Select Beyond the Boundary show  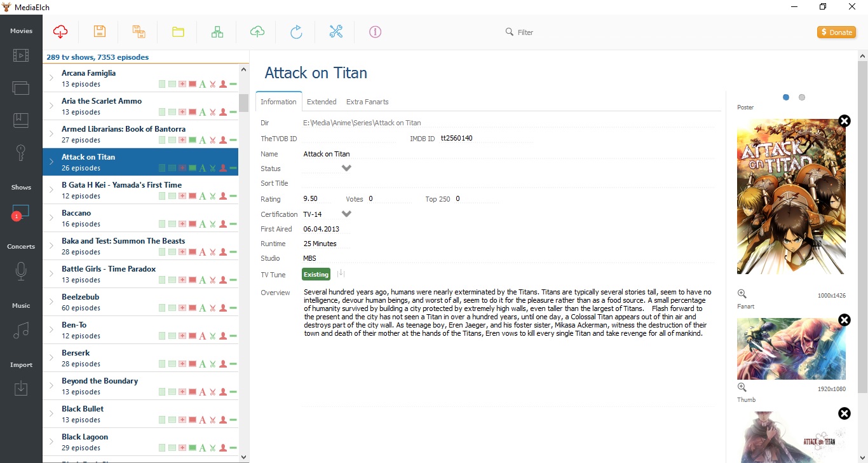[x=140, y=386]
